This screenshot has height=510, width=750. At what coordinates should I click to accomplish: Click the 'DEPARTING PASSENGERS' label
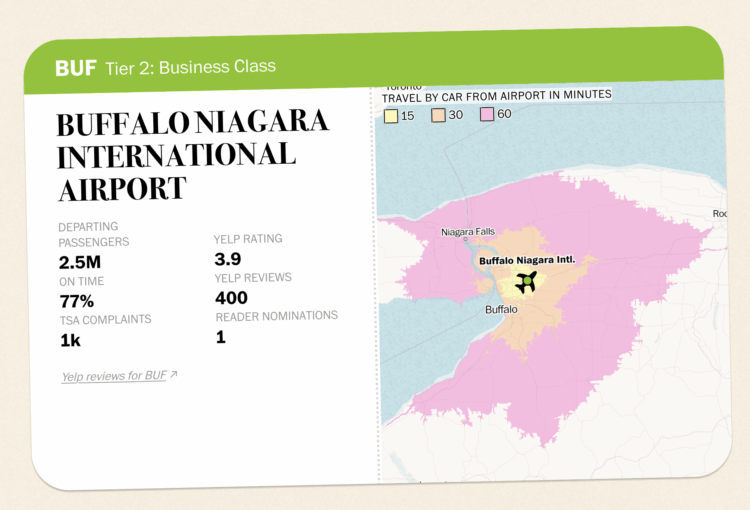tap(94, 234)
